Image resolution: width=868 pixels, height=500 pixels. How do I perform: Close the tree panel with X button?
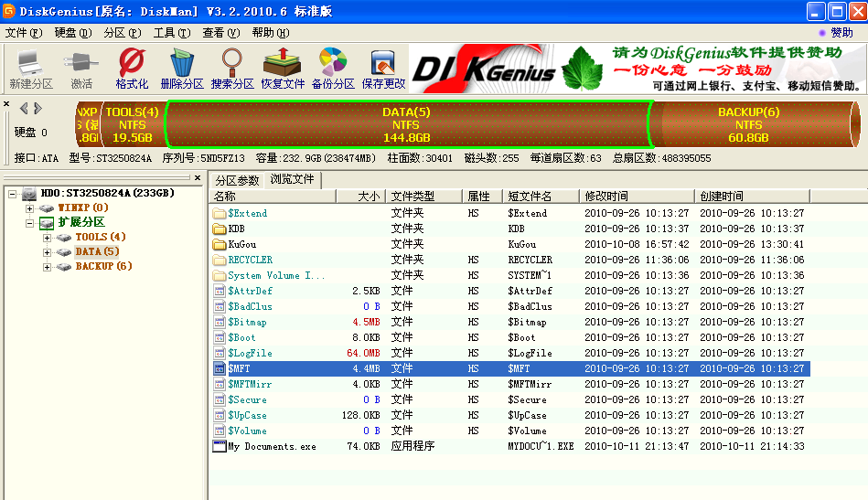[198, 177]
